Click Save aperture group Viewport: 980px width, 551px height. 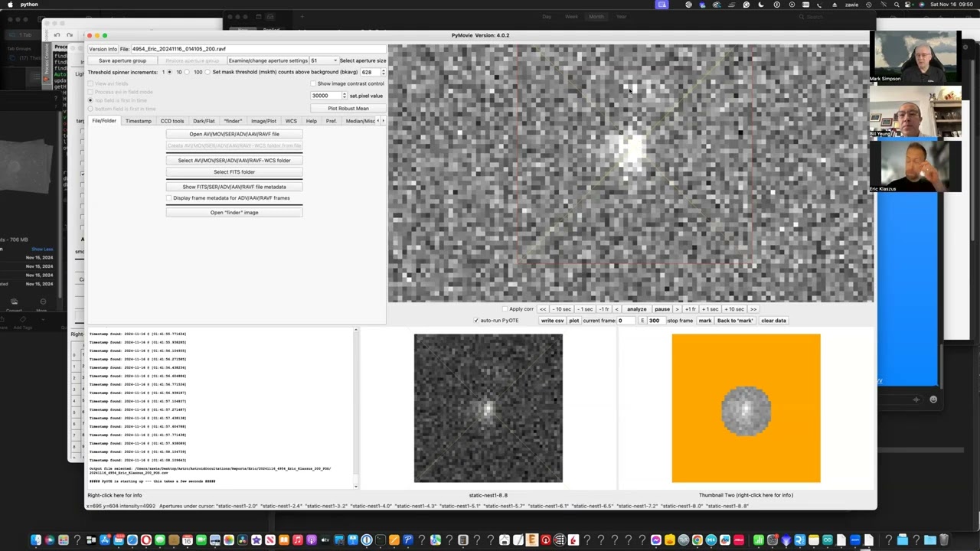[122, 60]
